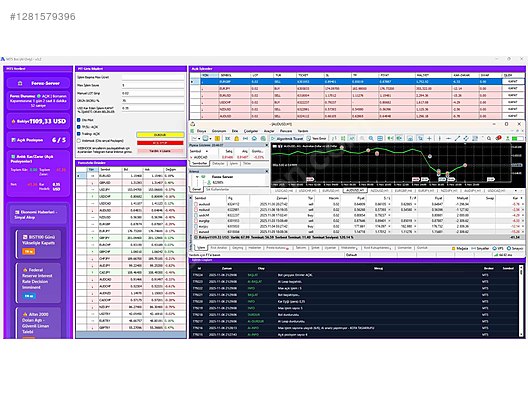Open the New Chart dropdown arrow
Screen dimensions: 528x396
click(199, 138)
